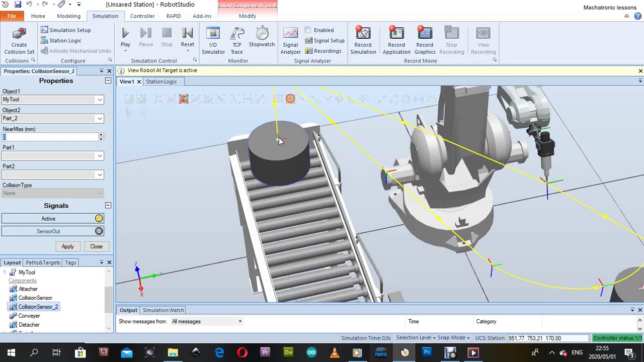Enable the Signal Analyzer checkbox
Viewport: 644px width, 362px height.
pyautogui.click(x=308, y=30)
